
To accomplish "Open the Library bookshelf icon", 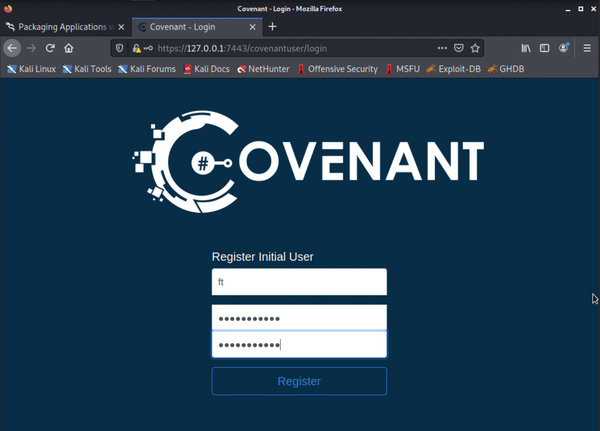I will pyautogui.click(x=526, y=48).
